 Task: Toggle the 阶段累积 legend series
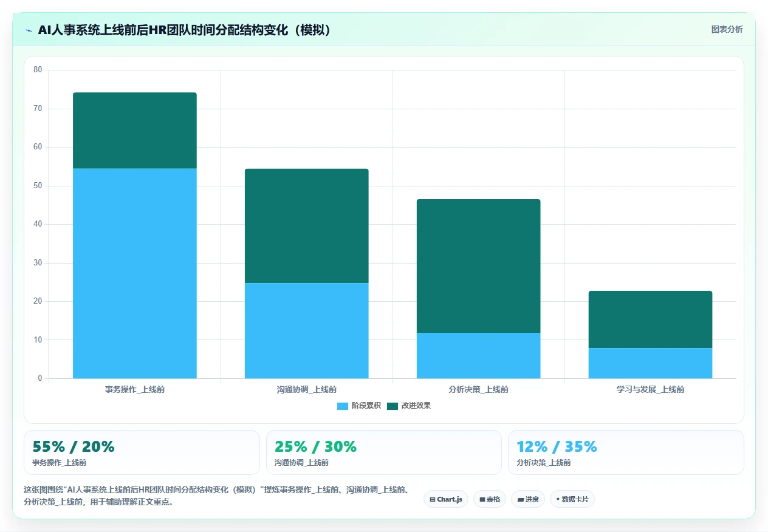point(358,406)
